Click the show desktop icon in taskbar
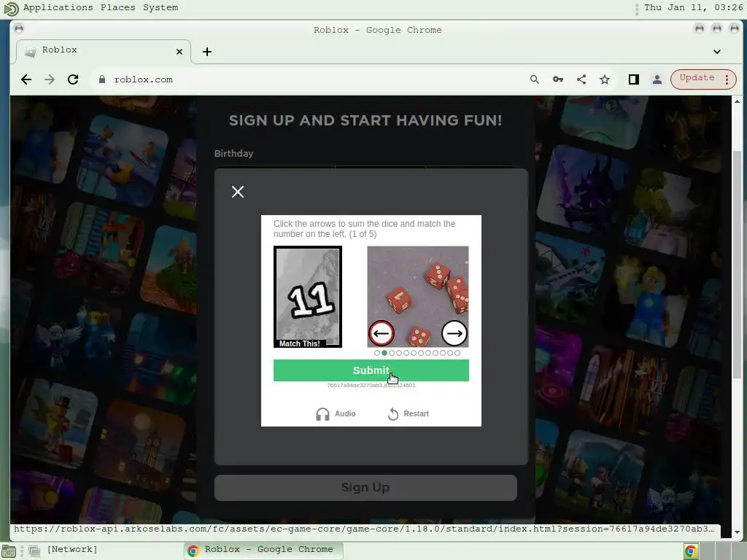The width and height of the screenshot is (747, 560). [x=9, y=551]
